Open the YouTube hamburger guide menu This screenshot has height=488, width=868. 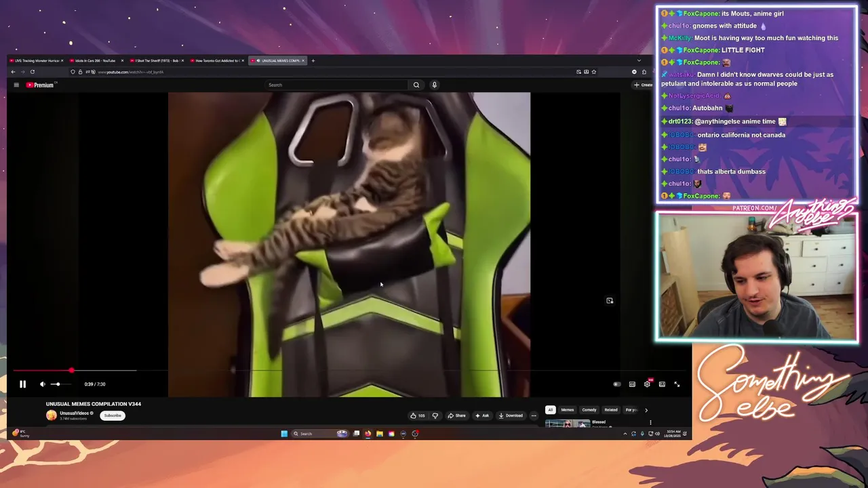(16, 85)
